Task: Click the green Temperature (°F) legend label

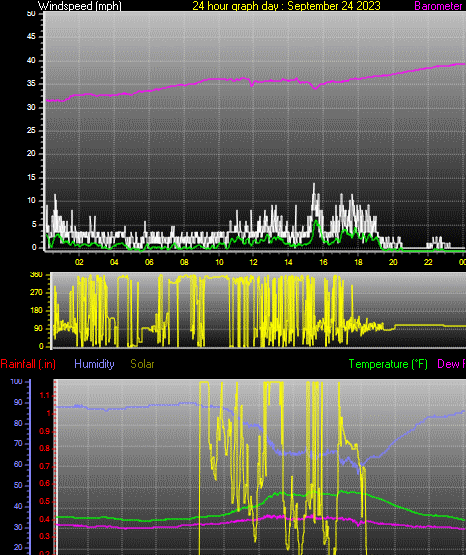Action: pyautogui.click(x=388, y=364)
